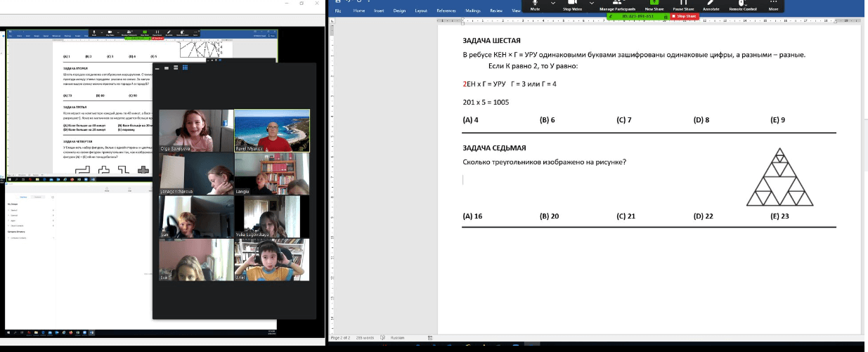
Task: Click the Remote Control icon
Action: coord(742,5)
